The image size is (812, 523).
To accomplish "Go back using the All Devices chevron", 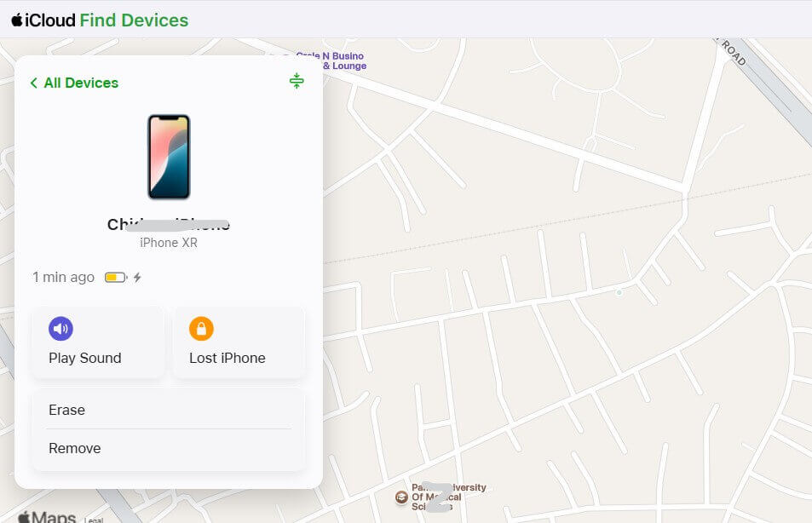I will pos(34,83).
